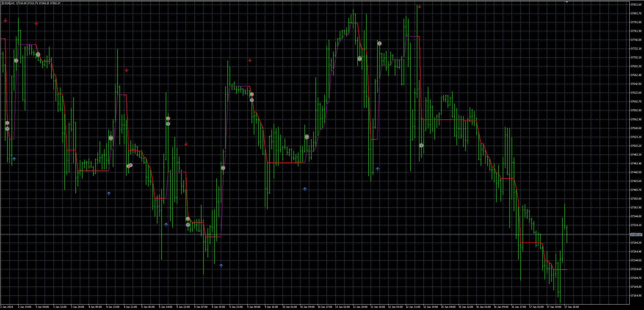Click the blue buy arrow near 2 Jan 2024
The image size is (644, 310).
point(14,159)
